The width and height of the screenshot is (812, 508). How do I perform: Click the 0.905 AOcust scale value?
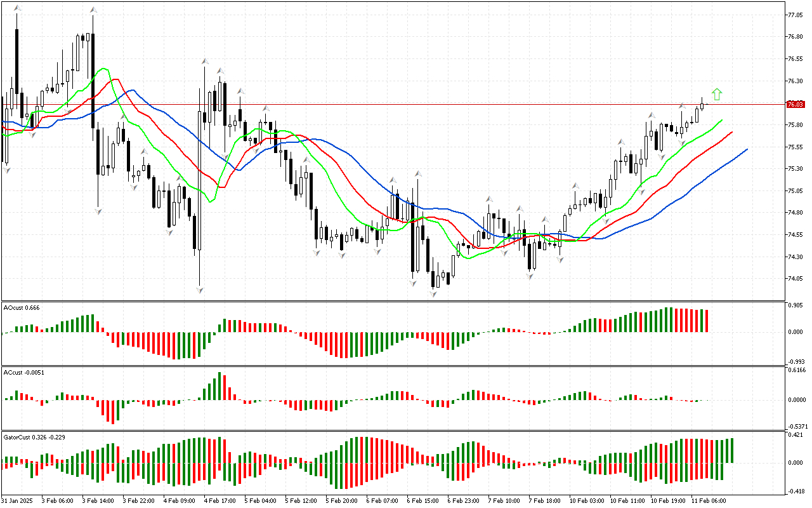pos(795,307)
